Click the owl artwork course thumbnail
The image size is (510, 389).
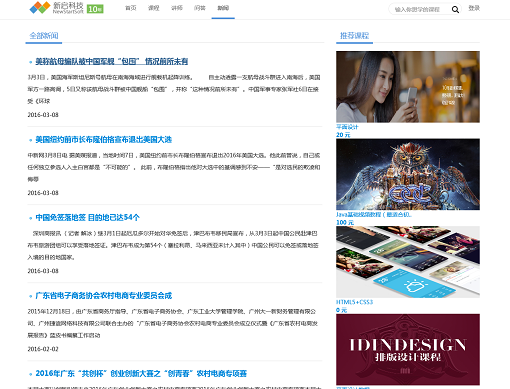[x=408, y=174]
